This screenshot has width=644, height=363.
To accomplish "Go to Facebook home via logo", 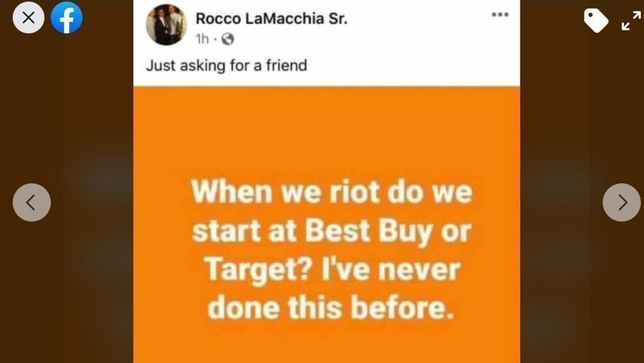I will point(67,18).
